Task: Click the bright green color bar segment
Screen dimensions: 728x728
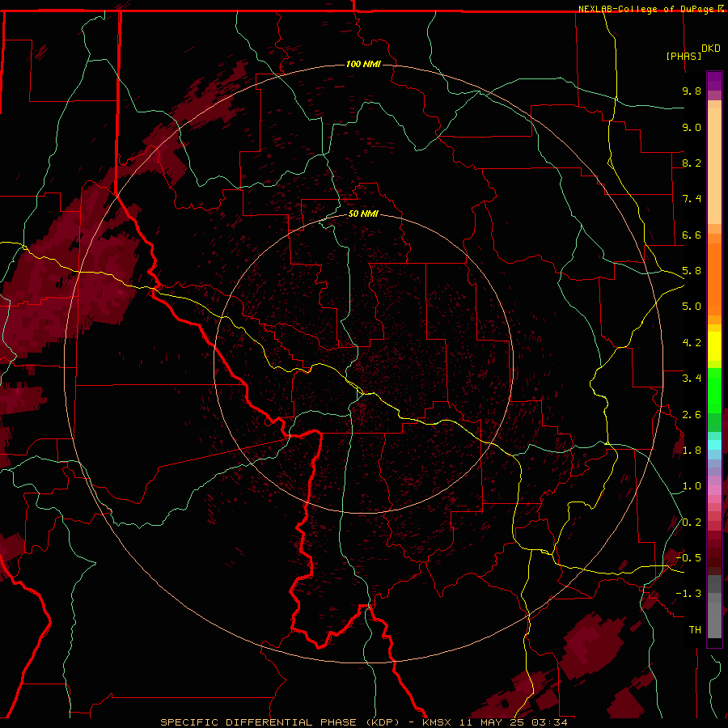Action: pyautogui.click(x=714, y=390)
